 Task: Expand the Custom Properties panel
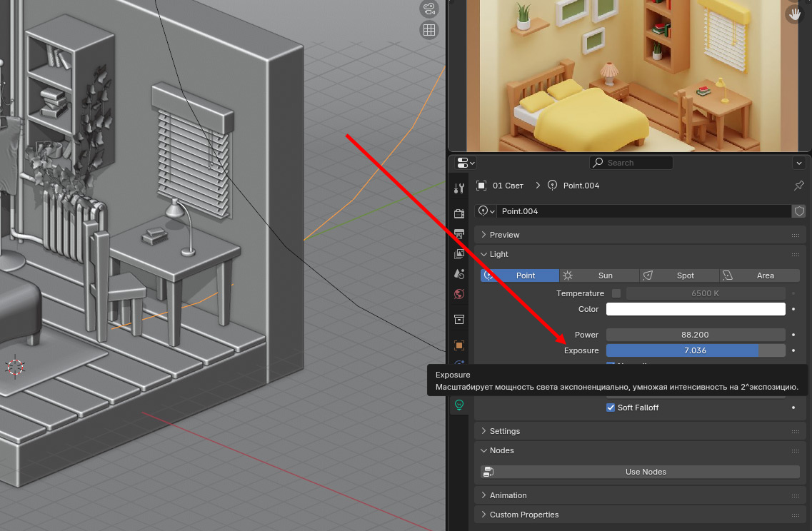click(x=523, y=515)
